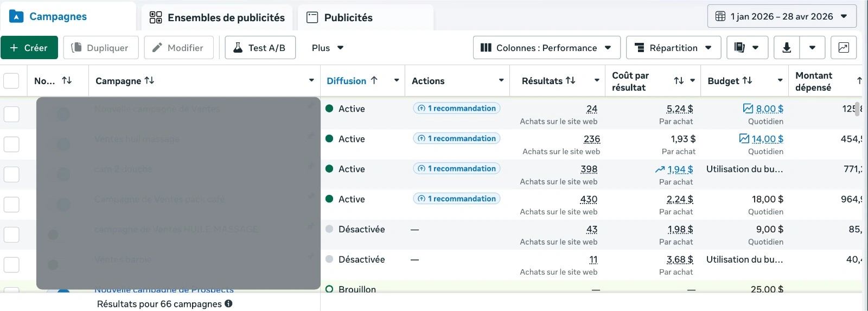Image resolution: width=868 pixels, height=311 pixels.
Task: Open the Répartition dropdown
Action: [x=673, y=48]
